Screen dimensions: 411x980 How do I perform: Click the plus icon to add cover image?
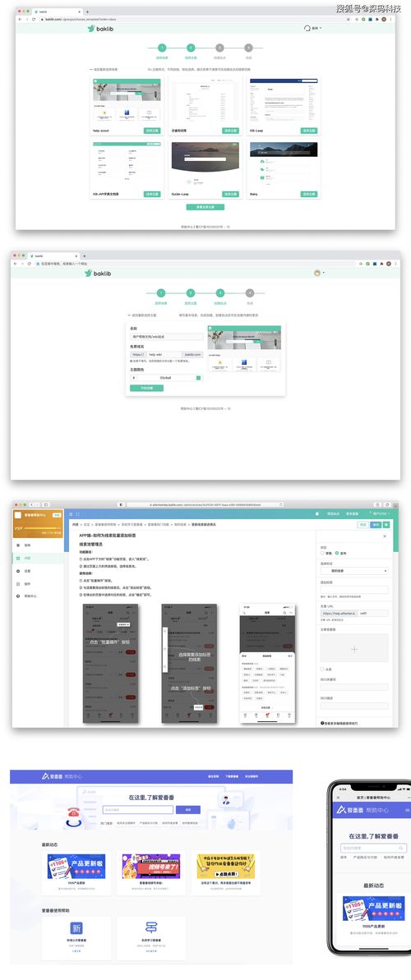(354, 650)
